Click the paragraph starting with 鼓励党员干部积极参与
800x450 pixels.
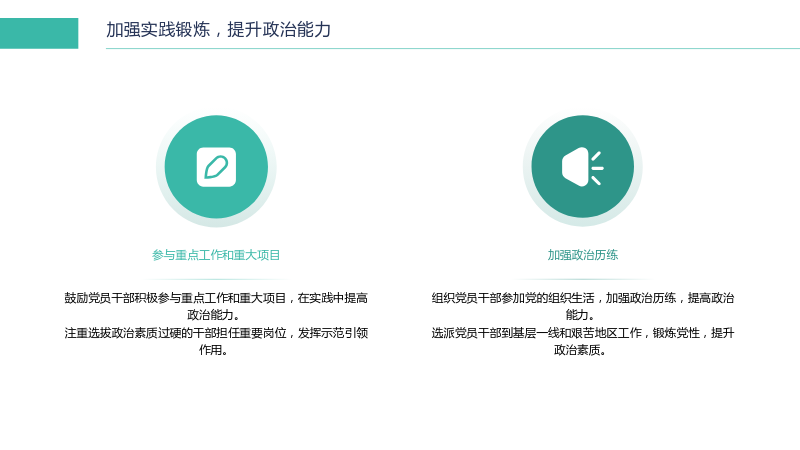click(x=216, y=306)
